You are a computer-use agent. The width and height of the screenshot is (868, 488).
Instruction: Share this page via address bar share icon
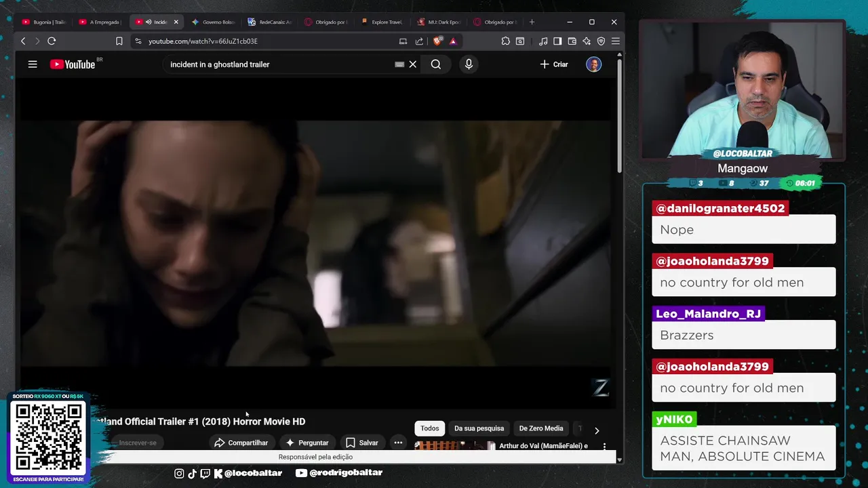pos(419,41)
